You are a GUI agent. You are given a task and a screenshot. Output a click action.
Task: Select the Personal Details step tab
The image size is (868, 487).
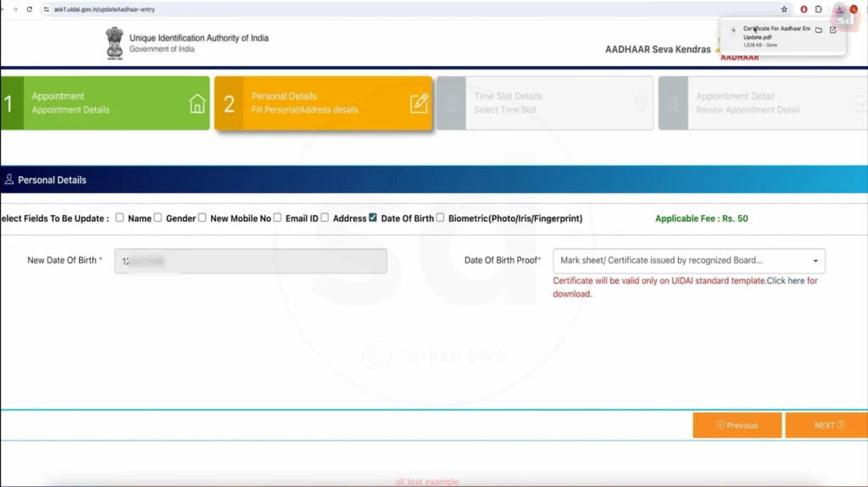click(323, 102)
